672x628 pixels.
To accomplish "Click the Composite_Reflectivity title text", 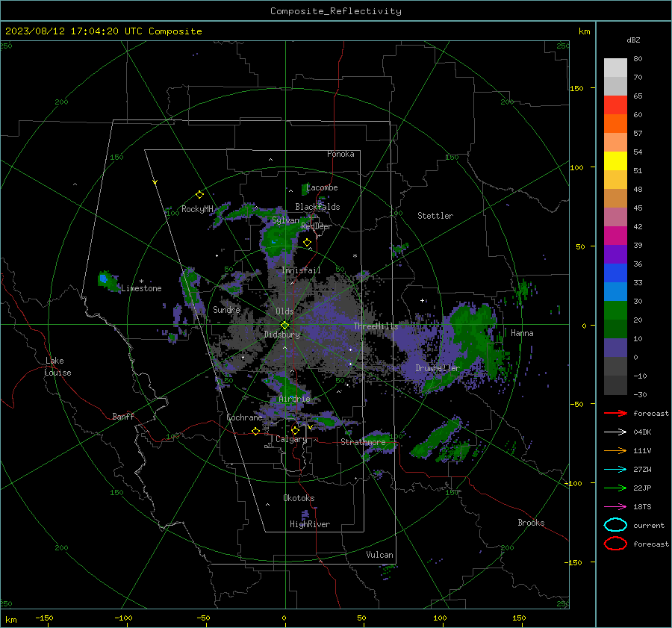I will pos(335,11).
